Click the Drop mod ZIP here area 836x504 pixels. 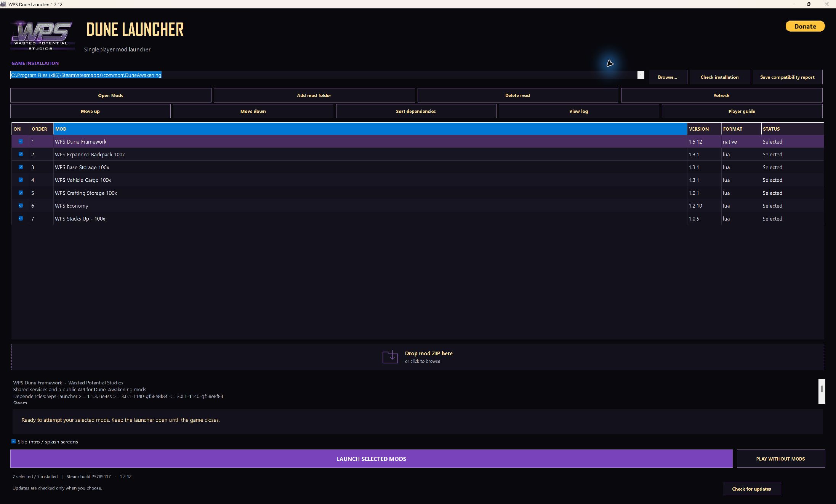pyautogui.click(x=418, y=357)
